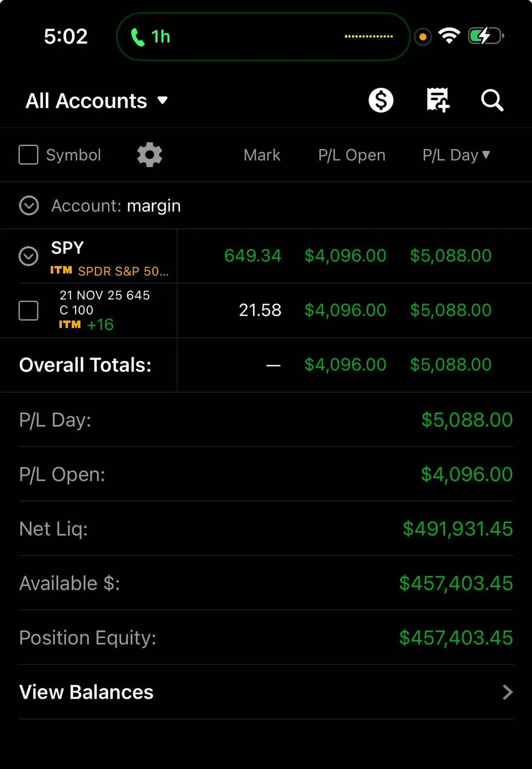Image resolution: width=532 pixels, height=769 pixels.
Task: Collapse the SPY position group
Action: coord(28,256)
